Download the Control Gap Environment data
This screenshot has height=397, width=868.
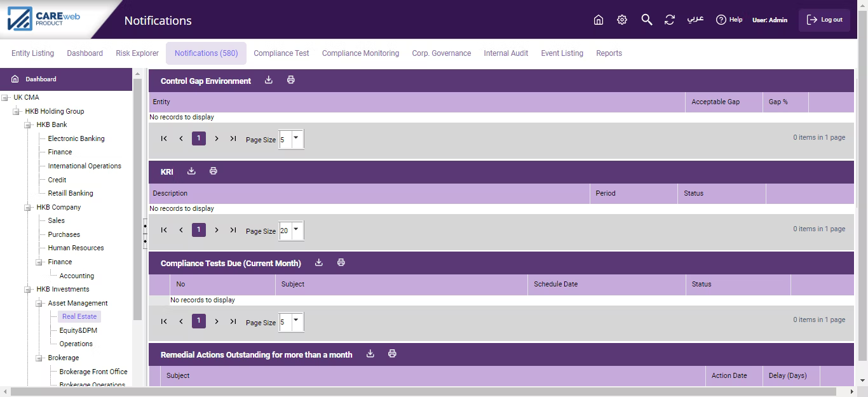(268, 80)
